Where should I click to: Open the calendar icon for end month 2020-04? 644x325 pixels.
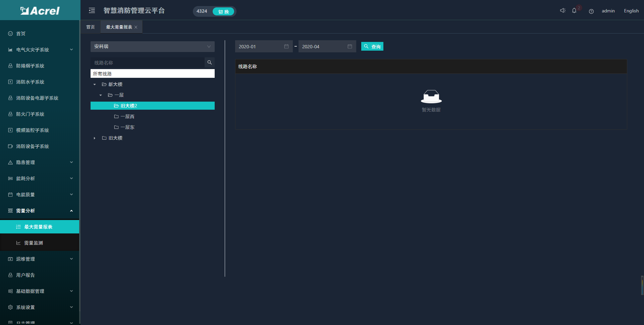point(350,46)
